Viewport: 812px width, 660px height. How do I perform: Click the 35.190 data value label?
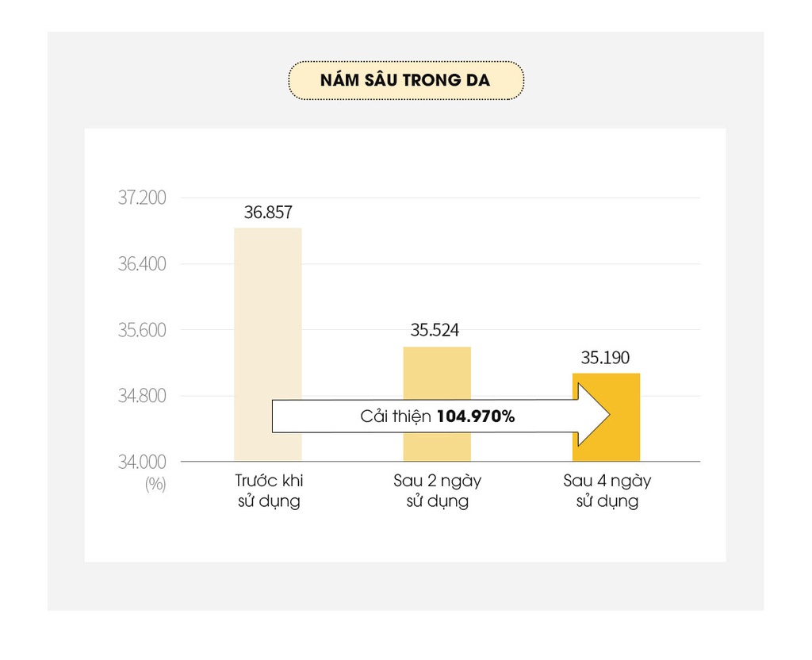(x=605, y=357)
